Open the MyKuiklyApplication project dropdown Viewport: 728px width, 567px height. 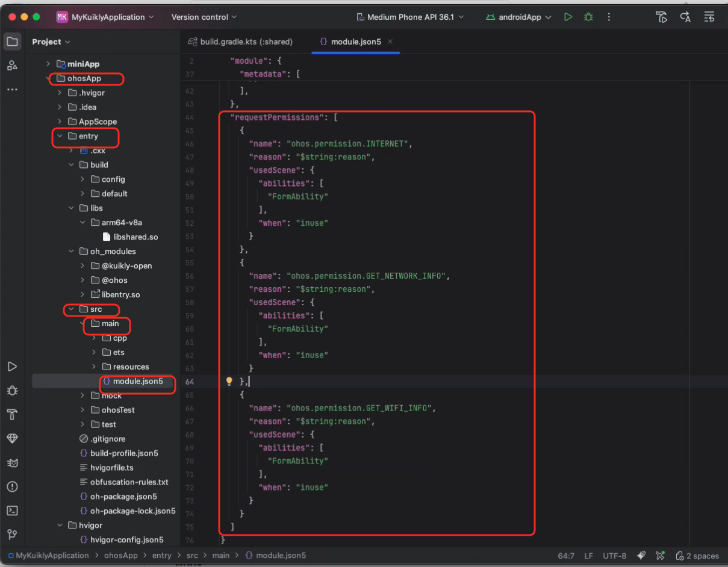[x=105, y=17]
